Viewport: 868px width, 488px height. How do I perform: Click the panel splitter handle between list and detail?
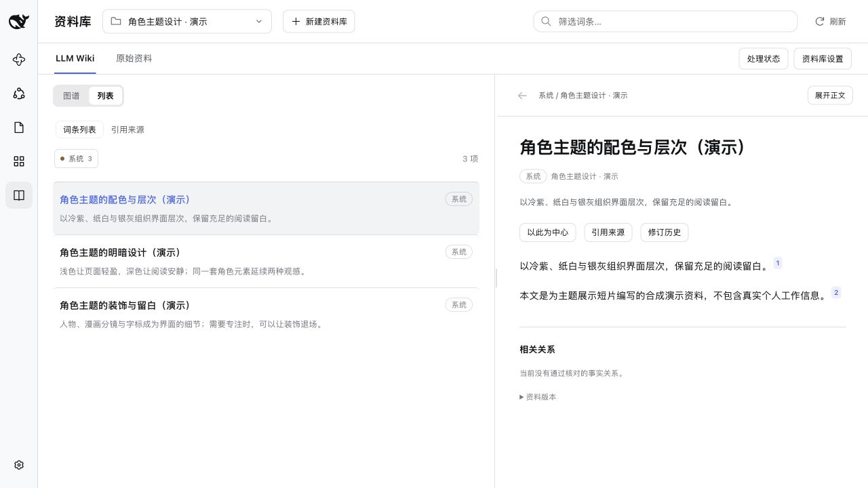(496, 278)
